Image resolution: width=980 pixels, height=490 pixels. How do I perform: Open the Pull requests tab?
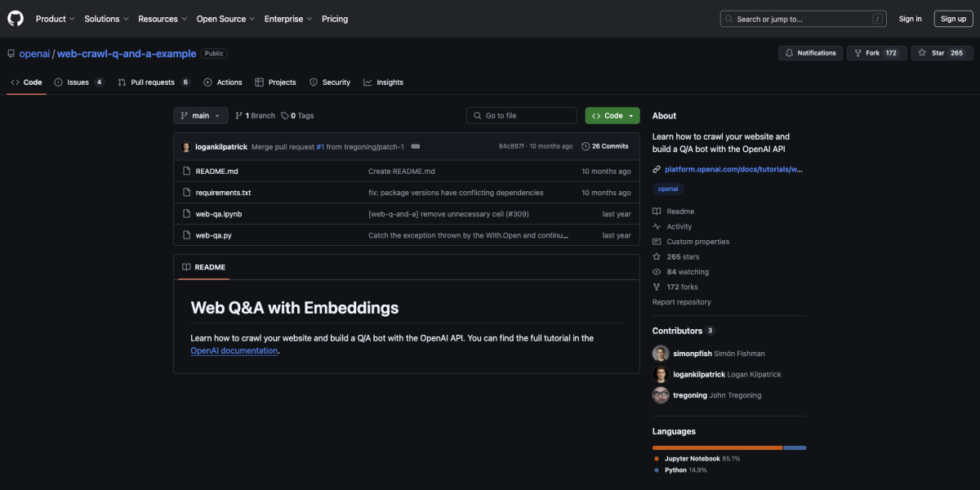(x=153, y=82)
